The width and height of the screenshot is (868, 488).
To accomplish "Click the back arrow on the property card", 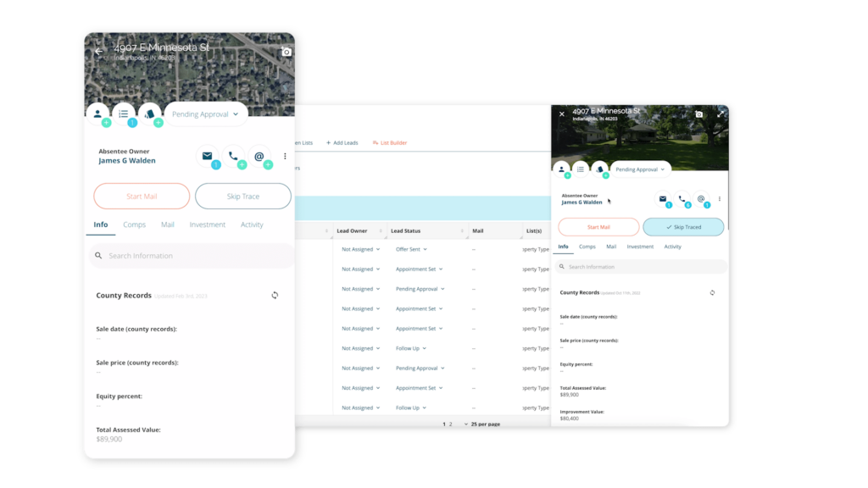I will click(98, 51).
